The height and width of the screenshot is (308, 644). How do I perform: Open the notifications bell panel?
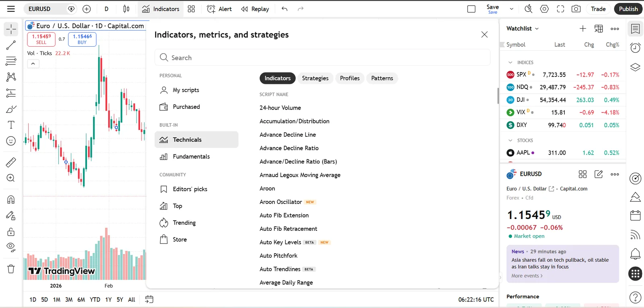click(635, 254)
